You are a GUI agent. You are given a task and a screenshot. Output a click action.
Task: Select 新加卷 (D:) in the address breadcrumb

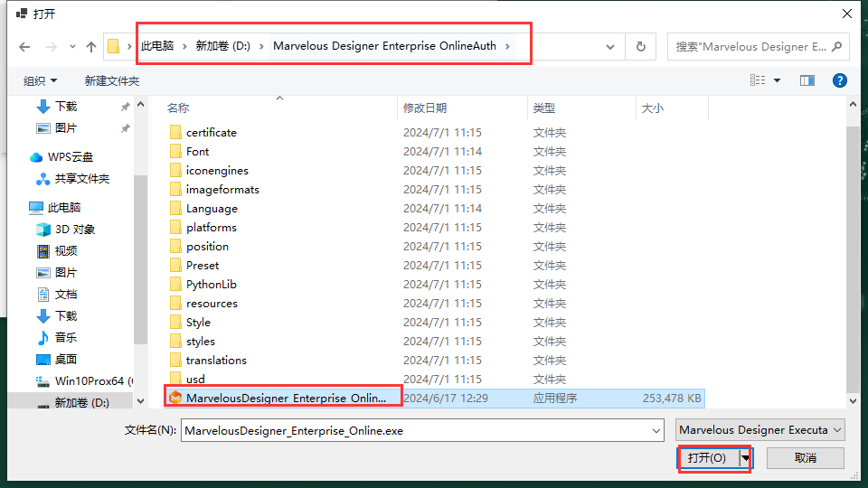[223, 46]
